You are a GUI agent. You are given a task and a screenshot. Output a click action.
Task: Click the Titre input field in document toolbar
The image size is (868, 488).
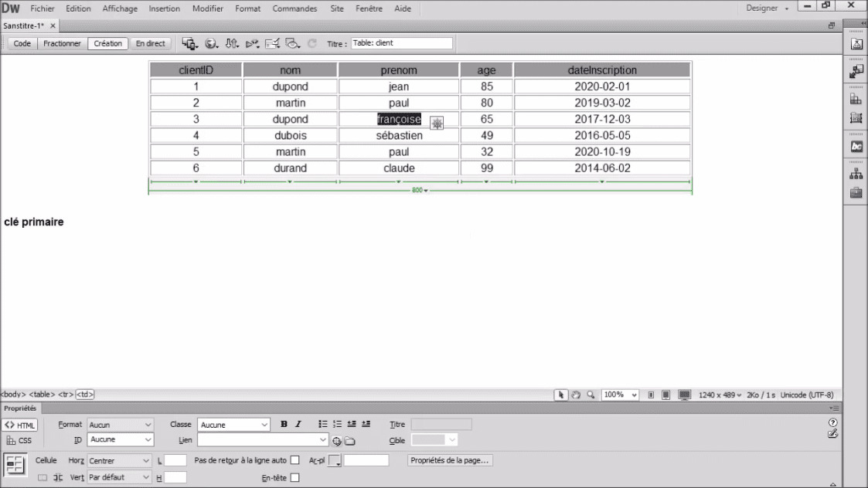click(x=401, y=42)
